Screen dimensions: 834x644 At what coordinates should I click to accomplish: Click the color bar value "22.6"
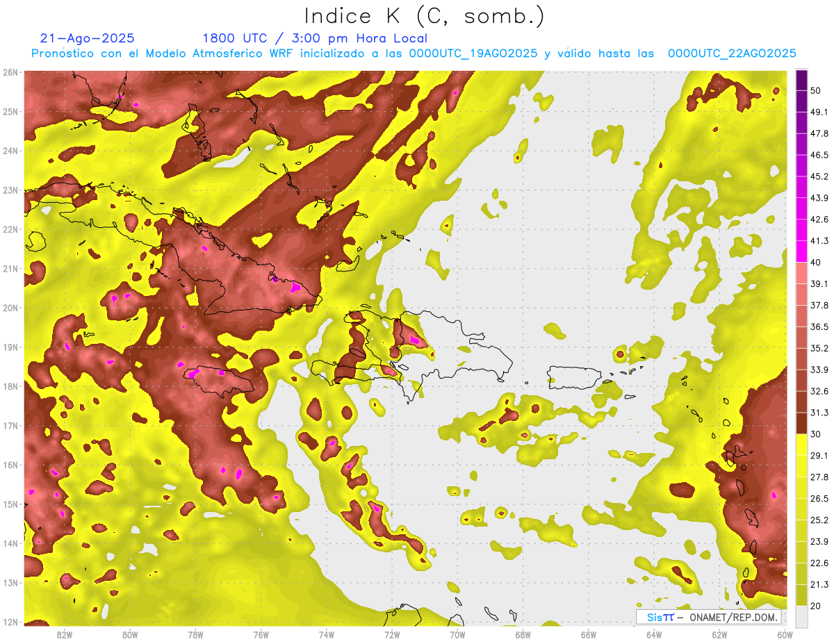pos(819,563)
